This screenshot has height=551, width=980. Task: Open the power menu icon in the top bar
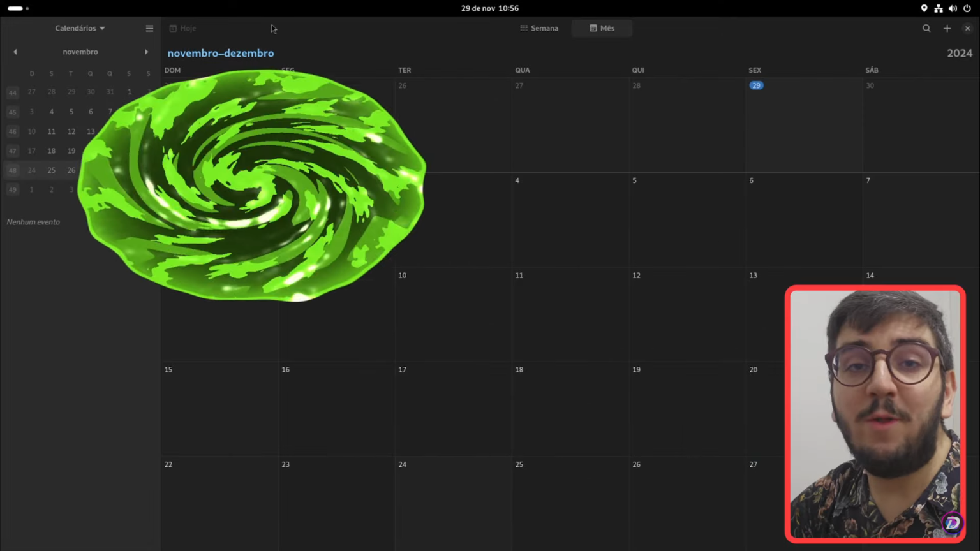(x=967, y=8)
